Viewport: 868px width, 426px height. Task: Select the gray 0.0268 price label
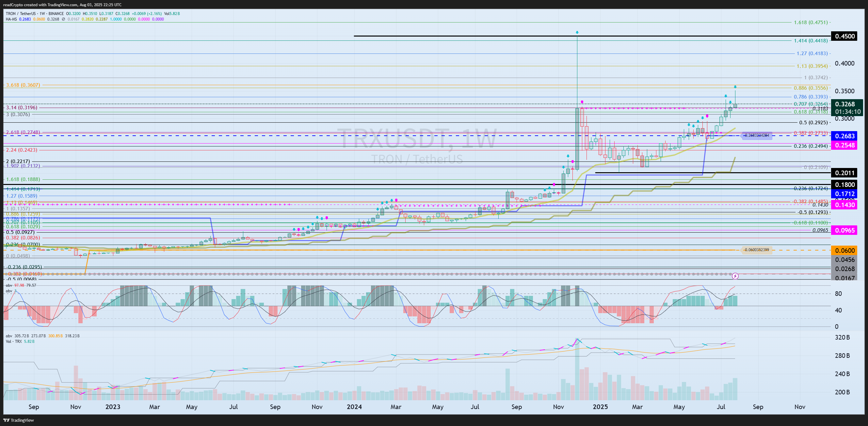[844, 269]
